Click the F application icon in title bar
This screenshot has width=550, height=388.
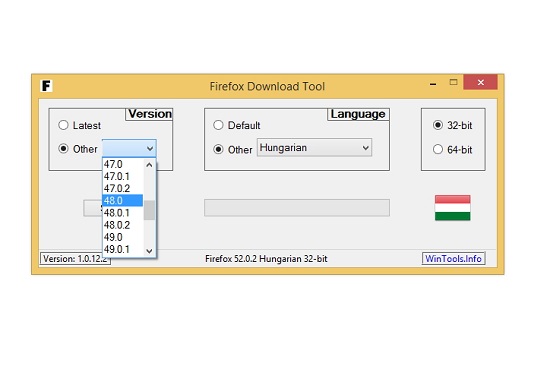point(46,86)
